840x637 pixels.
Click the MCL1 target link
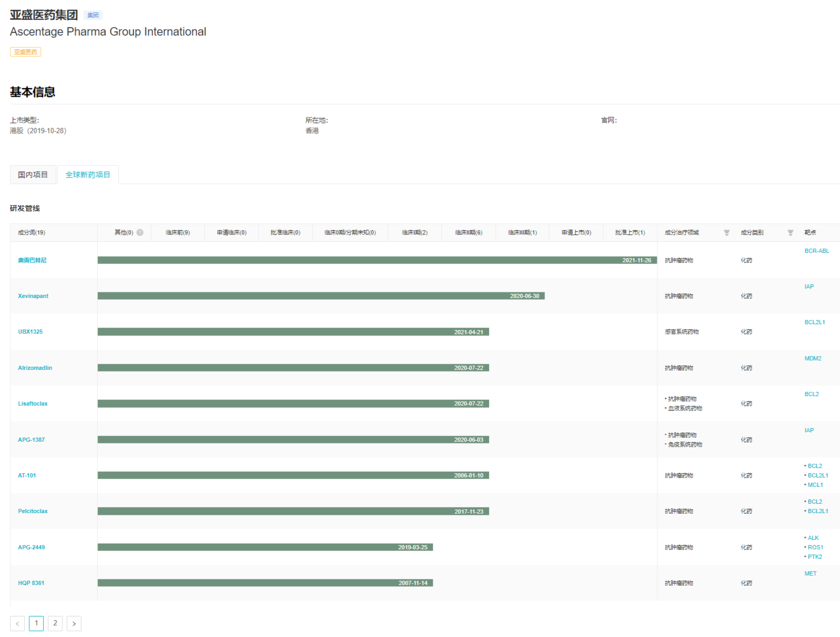tap(815, 485)
